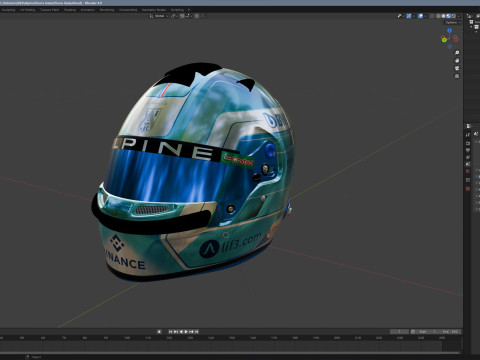Screen dimensions: 480x360
Task: Switch to the Sculpting workspace tab
Action: [x=9, y=10]
